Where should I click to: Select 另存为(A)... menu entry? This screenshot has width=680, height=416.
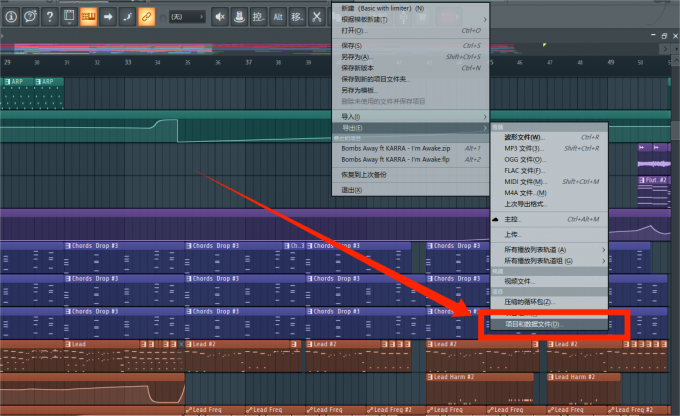tap(410, 57)
